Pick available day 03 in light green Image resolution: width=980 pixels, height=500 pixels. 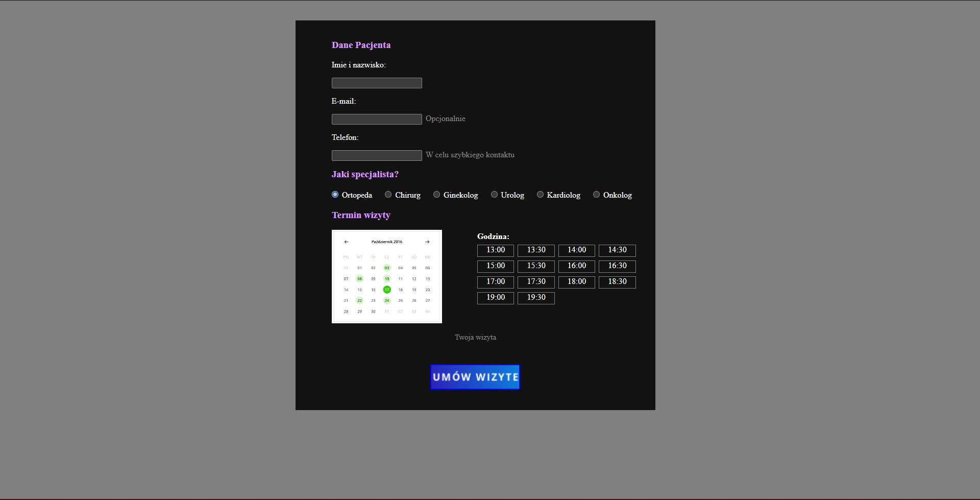[387, 268]
